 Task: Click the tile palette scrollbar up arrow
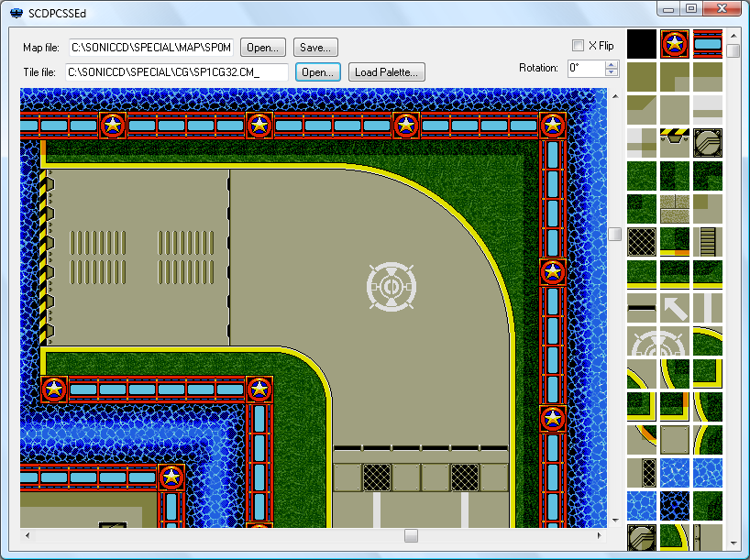(733, 36)
